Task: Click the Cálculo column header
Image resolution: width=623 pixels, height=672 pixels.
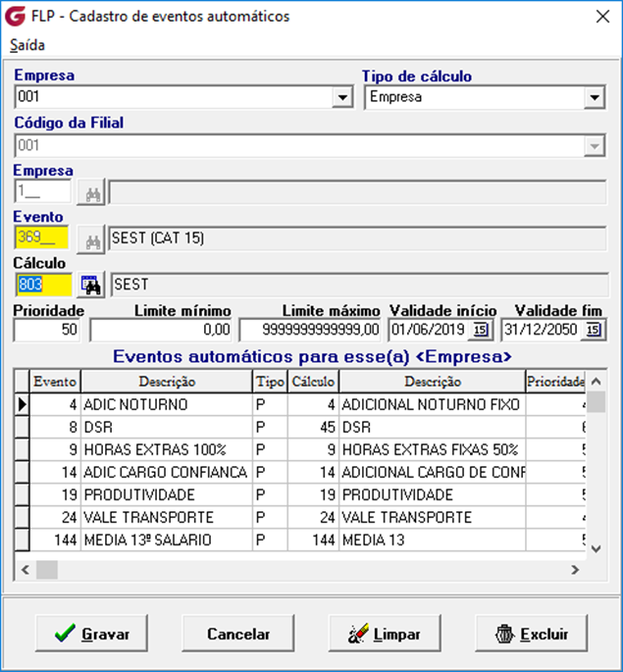Action: pyautogui.click(x=313, y=382)
